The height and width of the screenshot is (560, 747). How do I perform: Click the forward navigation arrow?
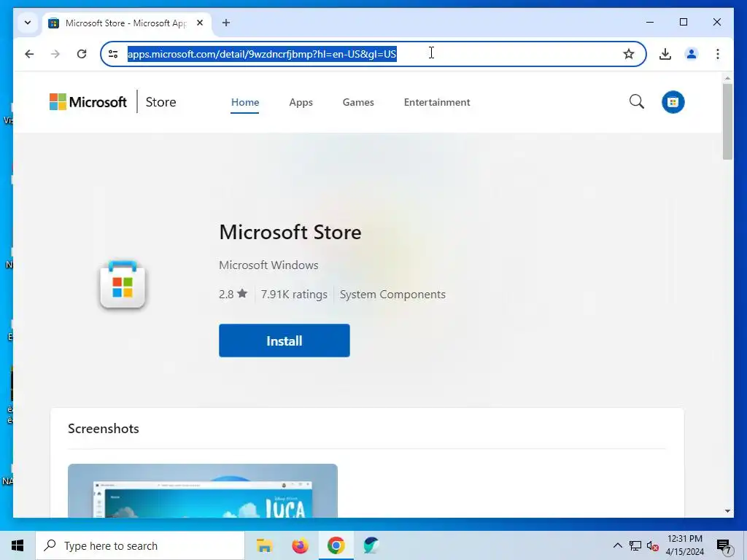(55, 54)
